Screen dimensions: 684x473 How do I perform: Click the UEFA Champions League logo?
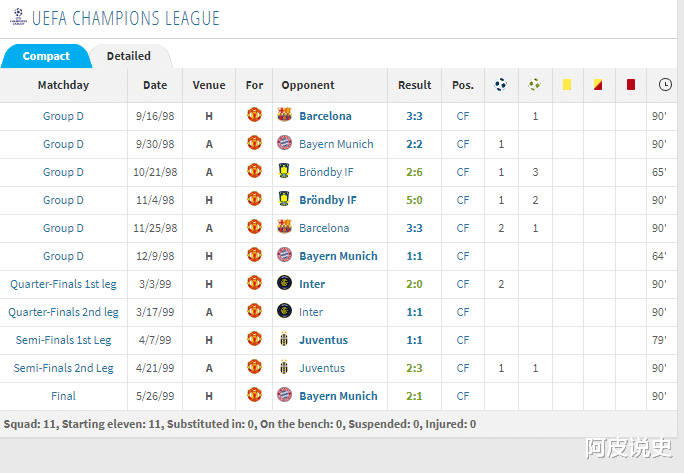point(15,17)
